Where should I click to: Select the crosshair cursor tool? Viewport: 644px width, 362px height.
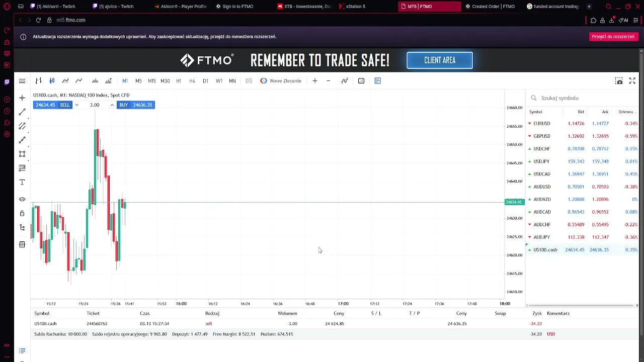(22, 98)
